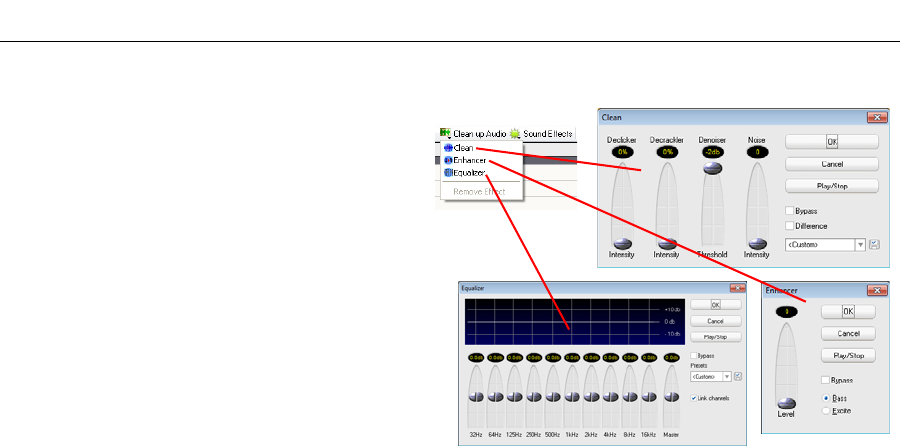Select the Excite radio button in Enhancer
This screenshot has width=900, height=446.
(x=826, y=410)
